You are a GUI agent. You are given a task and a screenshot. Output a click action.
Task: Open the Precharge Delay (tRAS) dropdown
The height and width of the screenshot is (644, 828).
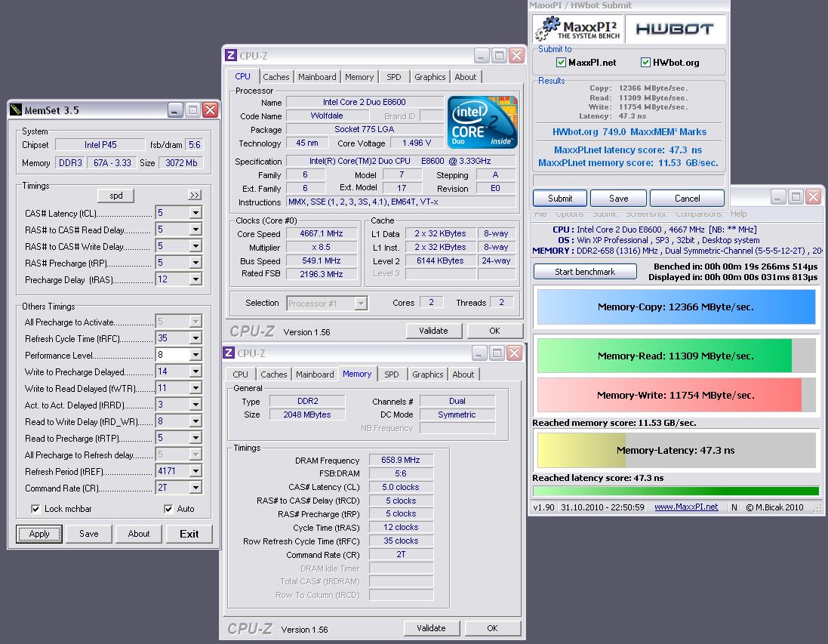point(195,279)
